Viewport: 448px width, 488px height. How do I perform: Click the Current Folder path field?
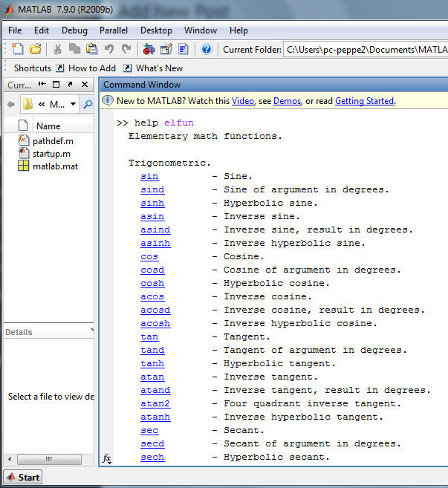coord(366,50)
